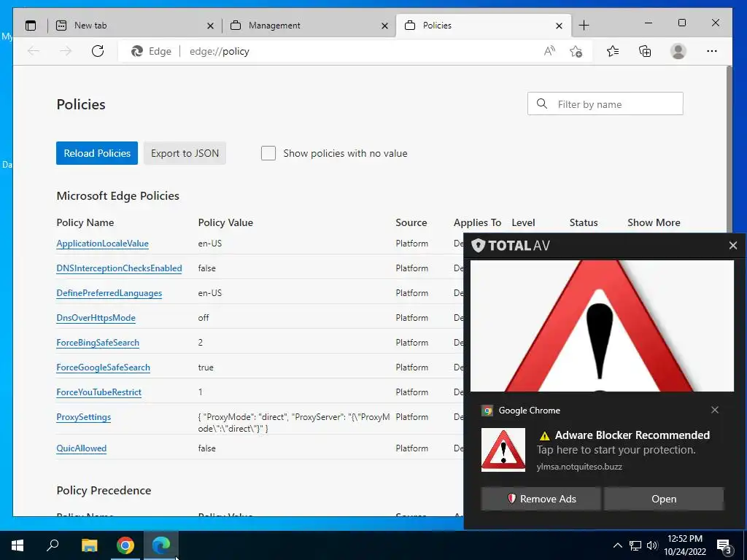Close the TotalAV popup window
Viewport: 747px width, 560px height.
coord(732,245)
